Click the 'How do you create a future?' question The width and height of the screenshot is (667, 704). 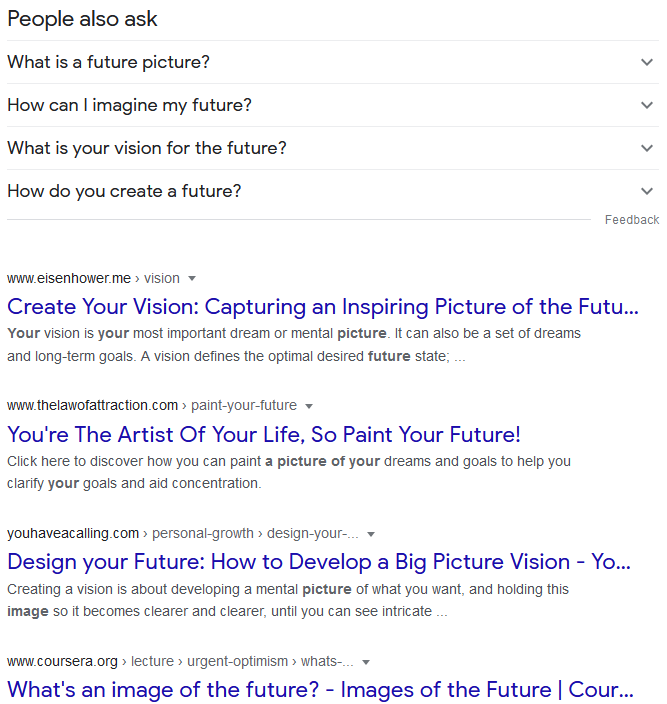pyautogui.click(x=124, y=191)
